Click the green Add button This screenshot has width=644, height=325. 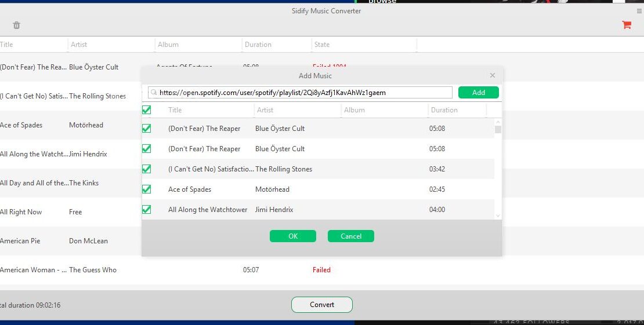pos(479,92)
